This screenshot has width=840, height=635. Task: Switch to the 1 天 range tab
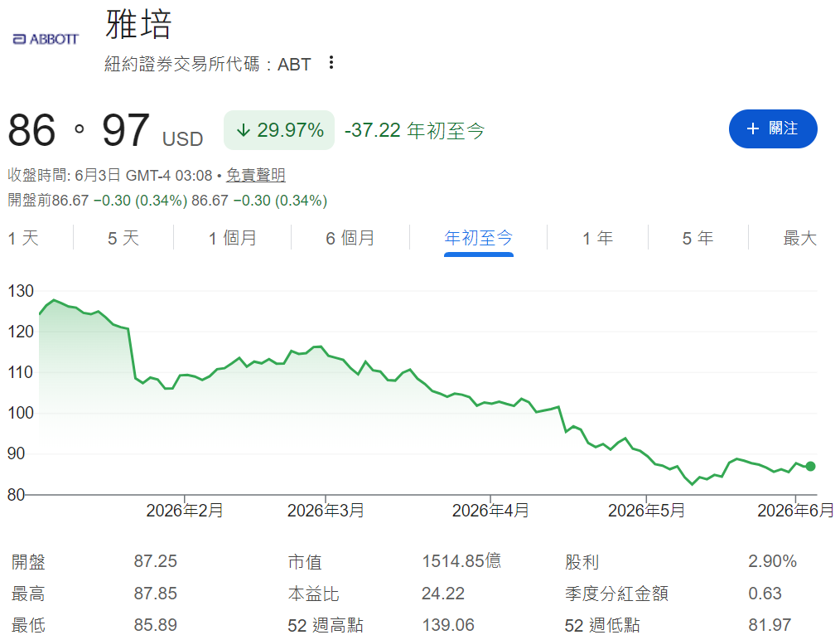pyautogui.click(x=23, y=238)
